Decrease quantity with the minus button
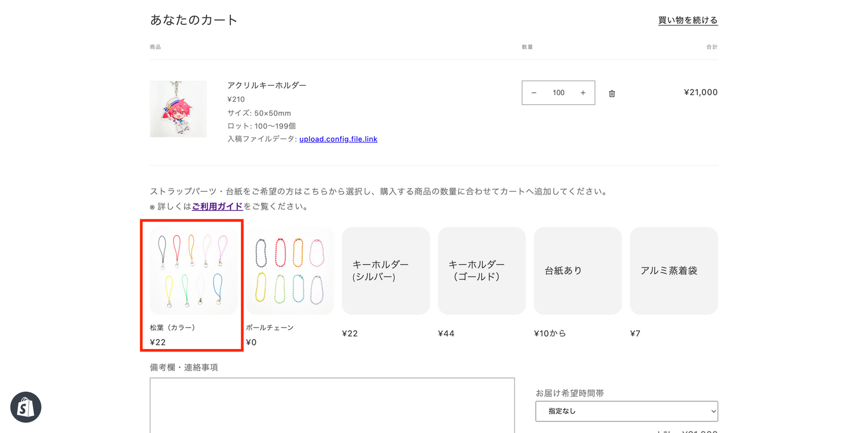Viewport: 868px width, 433px height. tap(534, 93)
